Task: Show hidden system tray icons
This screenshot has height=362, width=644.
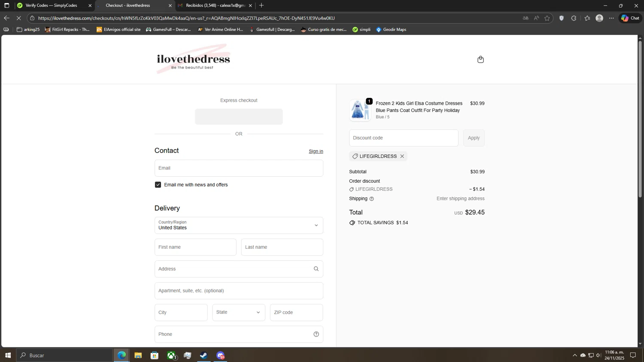Action: 574,355
